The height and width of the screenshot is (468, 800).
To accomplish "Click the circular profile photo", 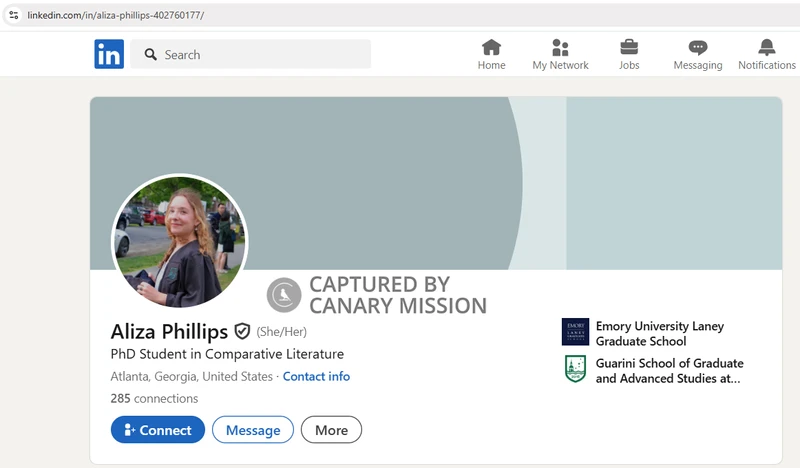I will (180, 243).
